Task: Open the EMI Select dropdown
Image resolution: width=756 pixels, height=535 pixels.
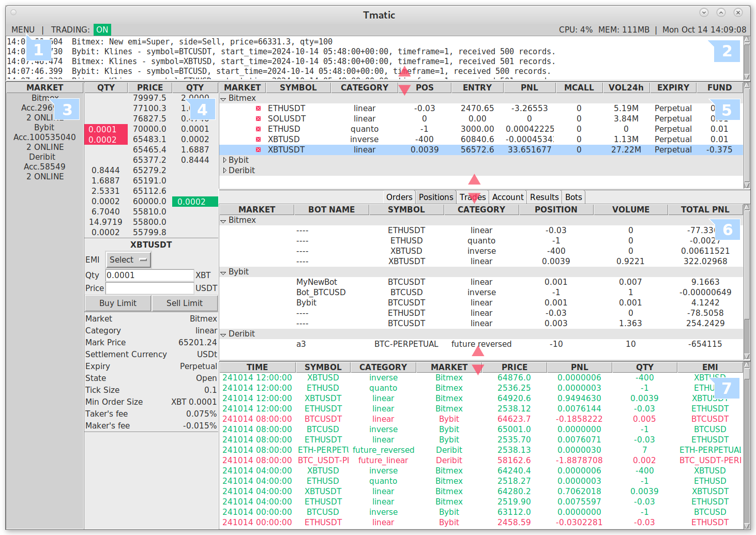Action: [x=128, y=259]
